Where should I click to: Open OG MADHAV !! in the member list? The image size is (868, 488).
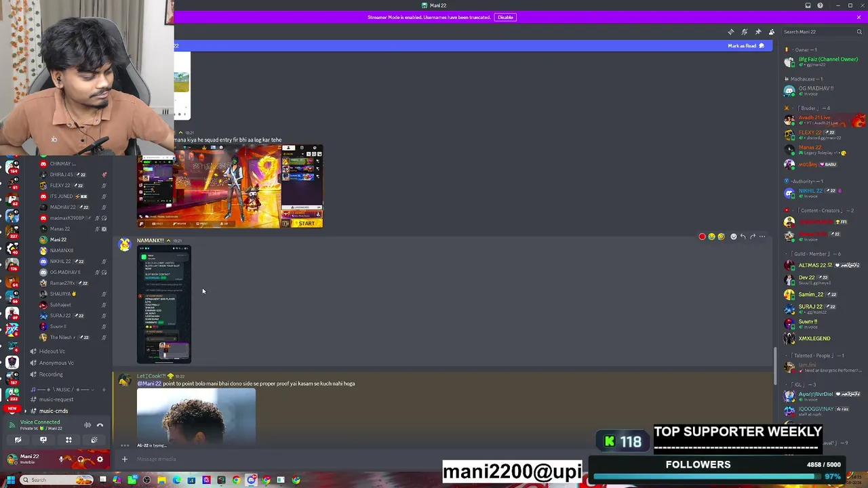(x=823, y=91)
